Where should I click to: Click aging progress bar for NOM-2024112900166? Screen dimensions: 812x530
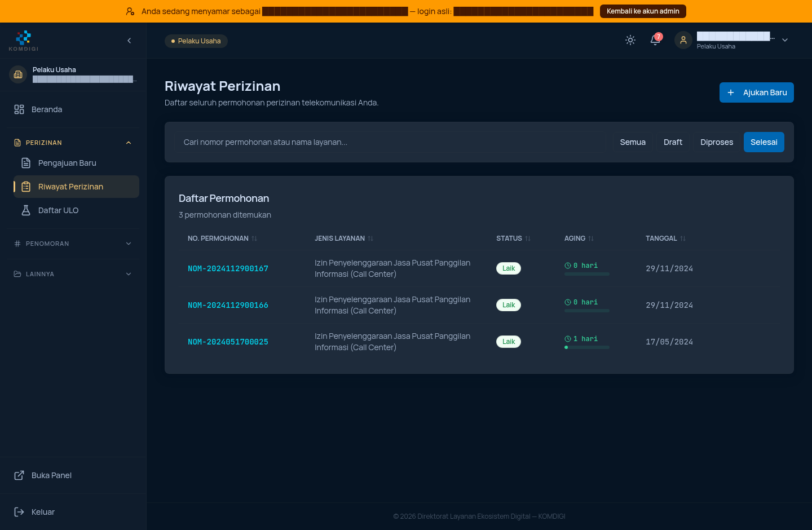coord(587,311)
